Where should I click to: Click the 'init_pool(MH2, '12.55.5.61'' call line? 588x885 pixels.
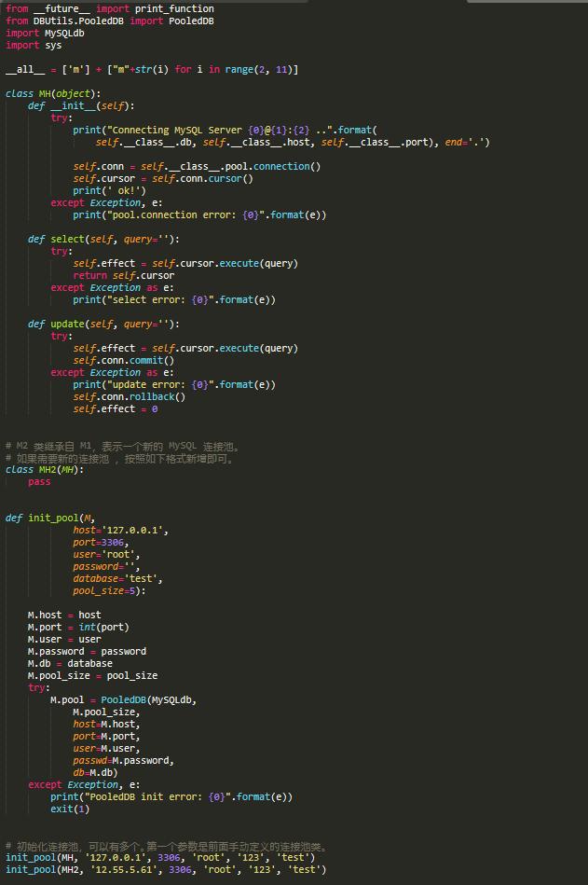166,870
